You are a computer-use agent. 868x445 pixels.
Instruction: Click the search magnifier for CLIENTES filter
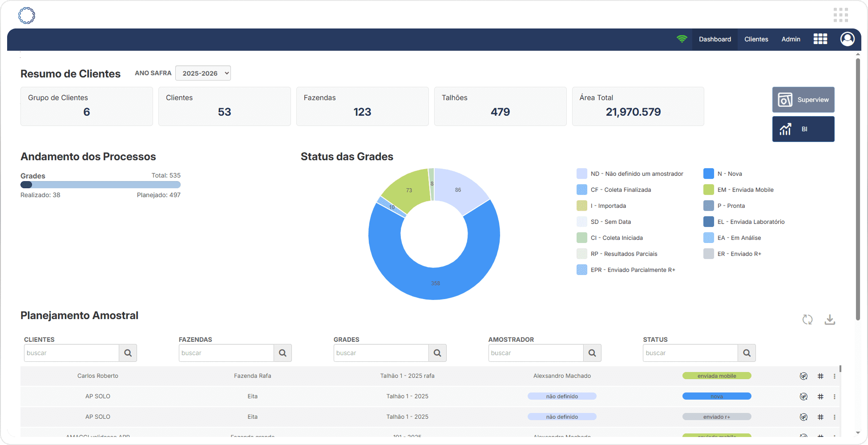point(128,352)
